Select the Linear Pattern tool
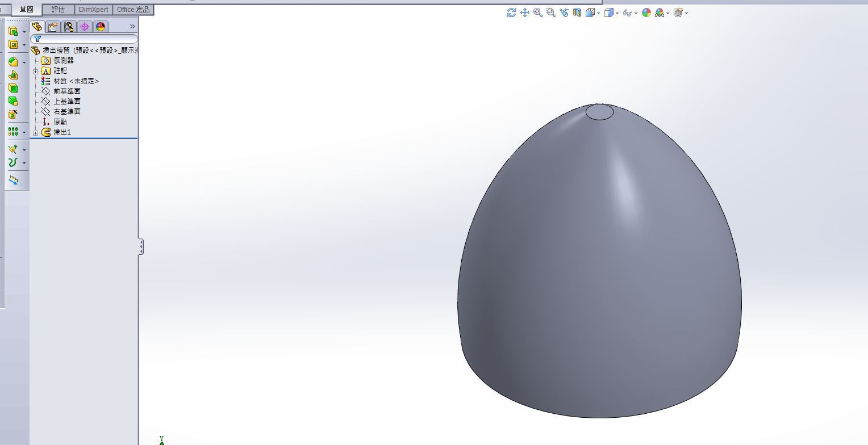 [13, 132]
